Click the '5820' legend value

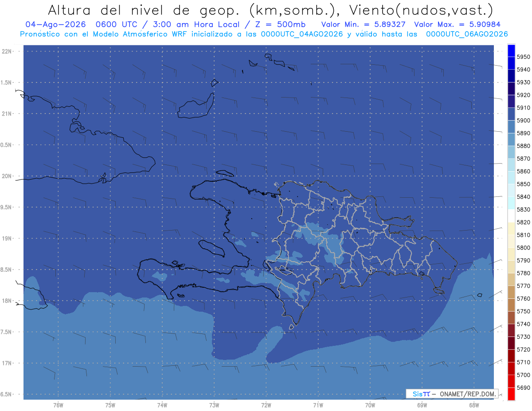pyautogui.click(x=523, y=222)
